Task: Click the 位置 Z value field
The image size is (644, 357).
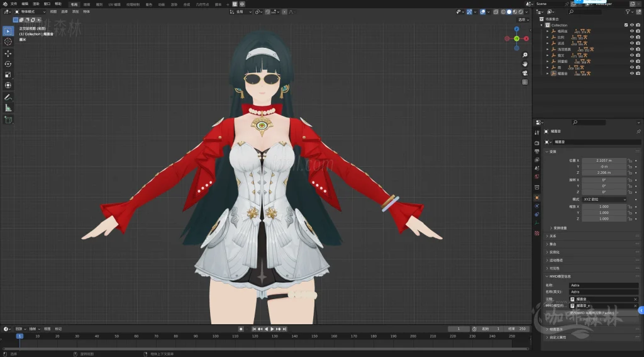Action: pos(604,173)
